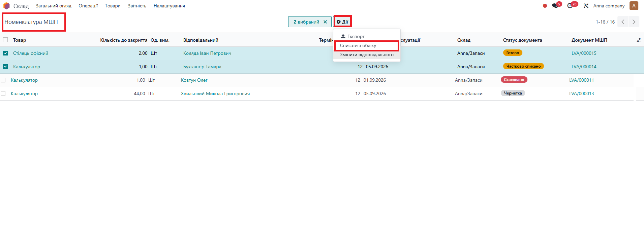Click the red recording status dot
The width and height of the screenshot is (644, 226).
pos(545,6)
